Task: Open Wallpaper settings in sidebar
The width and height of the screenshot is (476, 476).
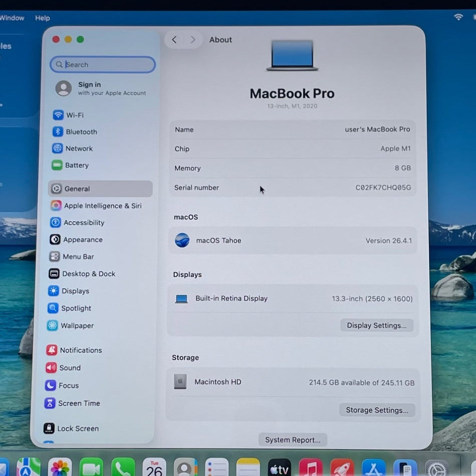Action: click(70, 326)
